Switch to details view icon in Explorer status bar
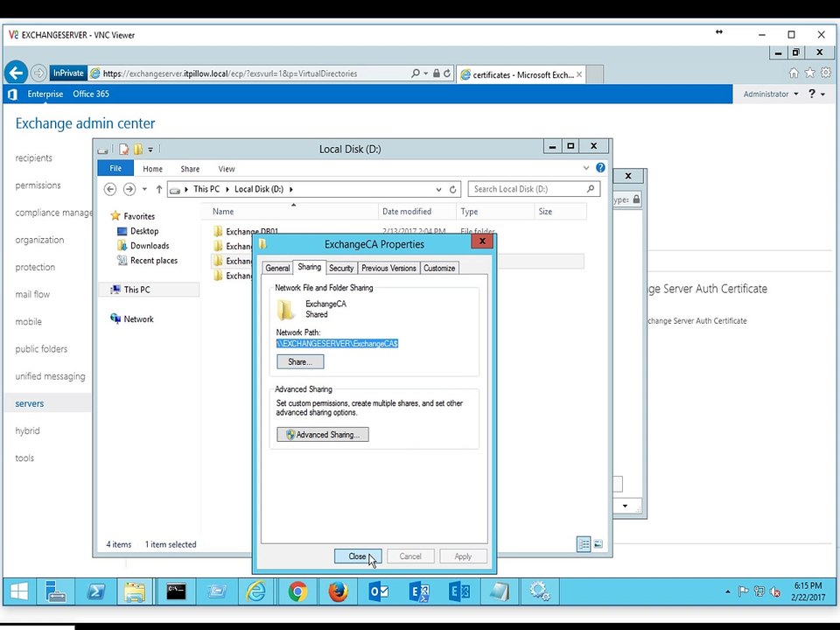 click(584, 544)
